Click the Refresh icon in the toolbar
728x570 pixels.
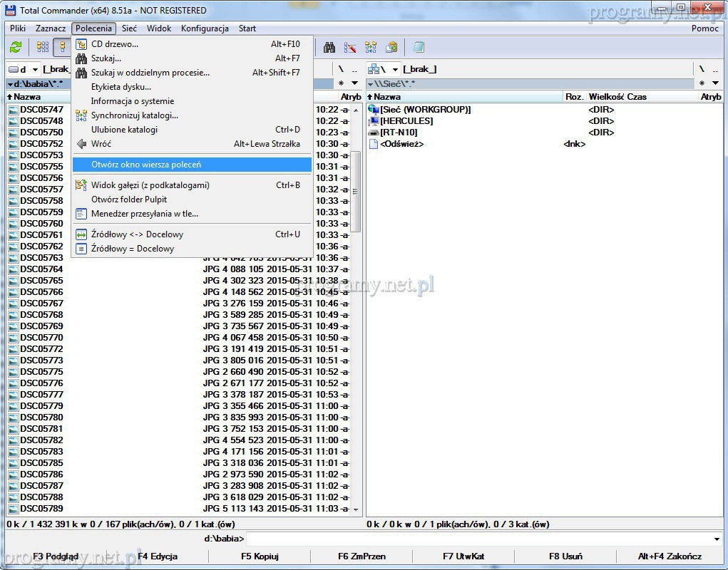point(16,48)
